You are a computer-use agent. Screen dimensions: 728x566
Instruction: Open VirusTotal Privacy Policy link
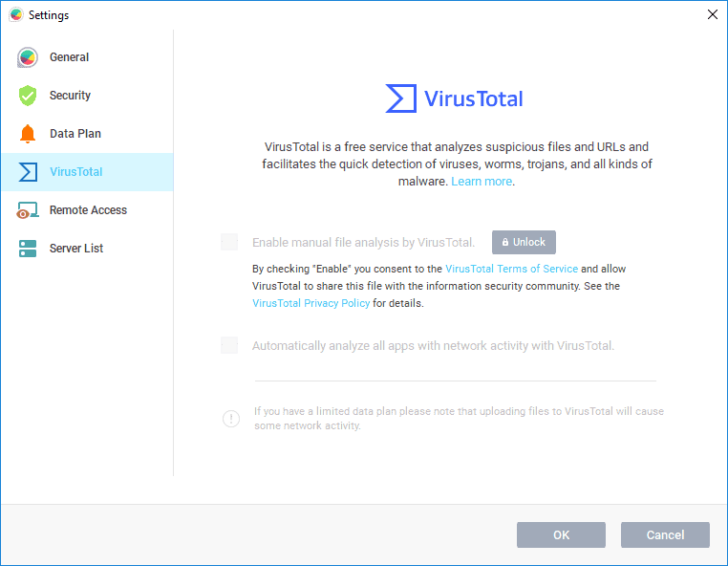[x=311, y=303]
